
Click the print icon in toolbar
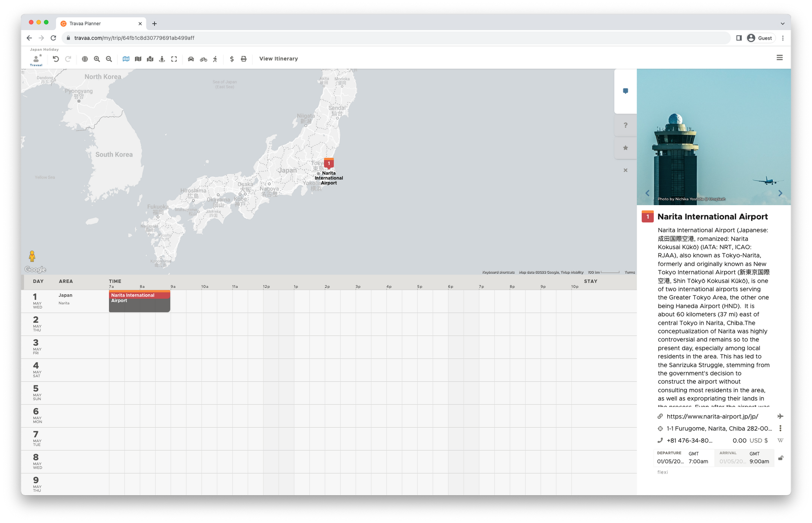pyautogui.click(x=244, y=59)
